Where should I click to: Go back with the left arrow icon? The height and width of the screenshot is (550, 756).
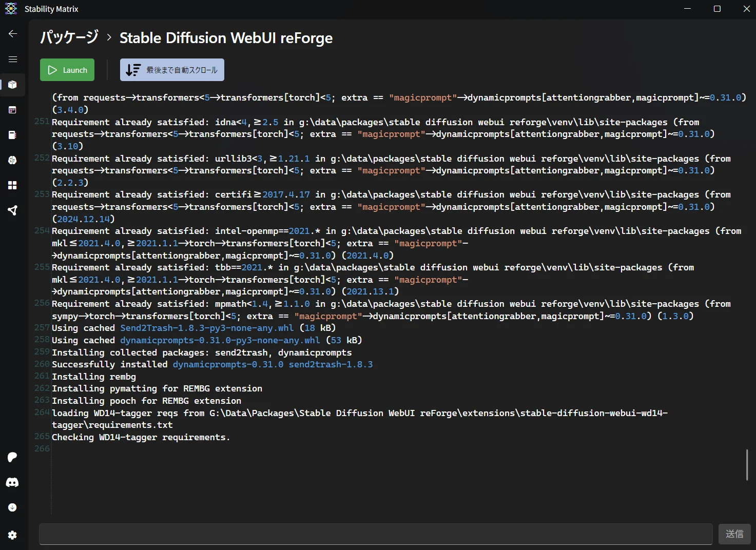[x=13, y=34]
